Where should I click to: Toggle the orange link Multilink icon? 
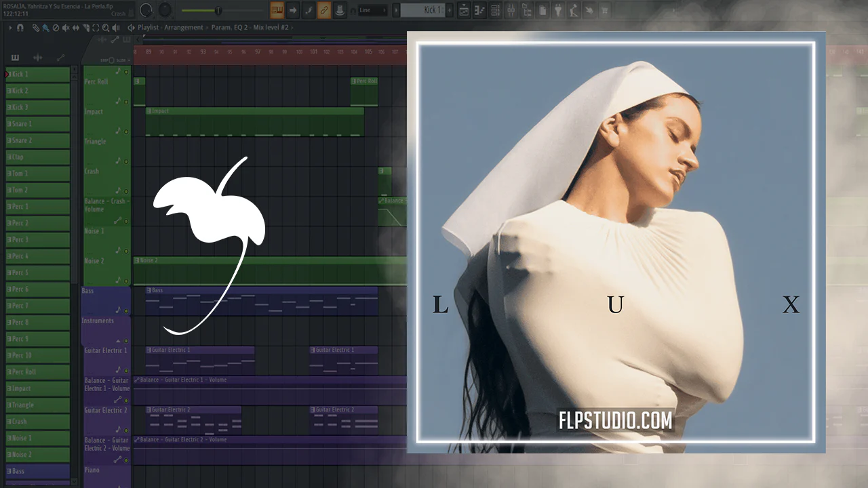(x=324, y=10)
